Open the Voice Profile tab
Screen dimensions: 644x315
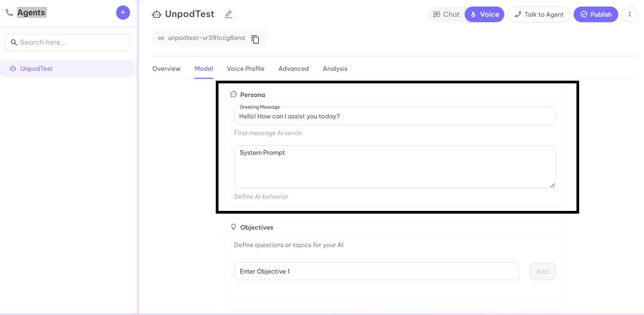point(245,69)
